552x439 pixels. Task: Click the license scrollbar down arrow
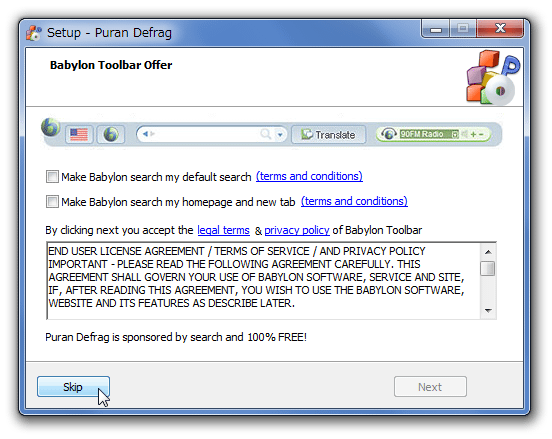tap(488, 311)
